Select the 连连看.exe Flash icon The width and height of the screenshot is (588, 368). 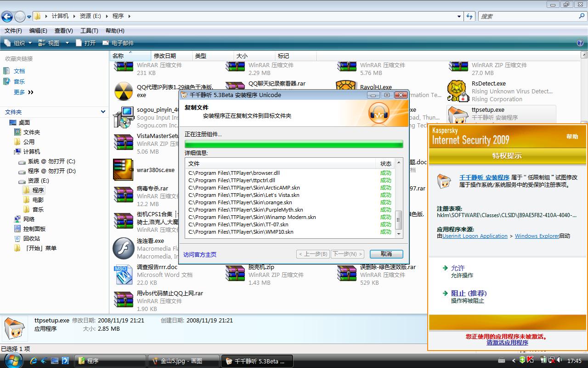pyautogui.click(x=123, y=248)
